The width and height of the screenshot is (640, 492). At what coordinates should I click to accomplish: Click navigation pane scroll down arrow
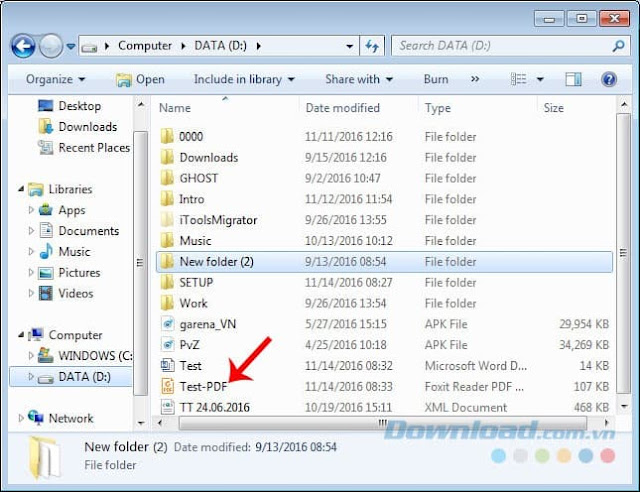pyautogui.click(x=141, y=423)
